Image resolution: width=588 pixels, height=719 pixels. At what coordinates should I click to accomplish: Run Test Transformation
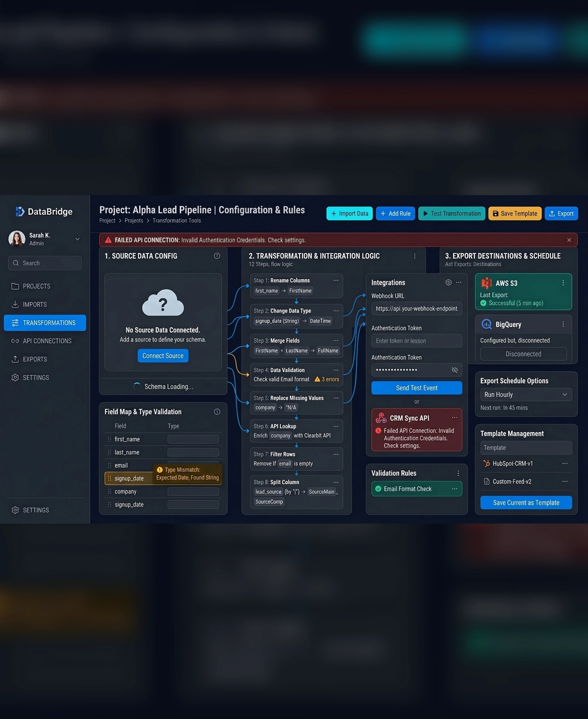click(451, 213)
